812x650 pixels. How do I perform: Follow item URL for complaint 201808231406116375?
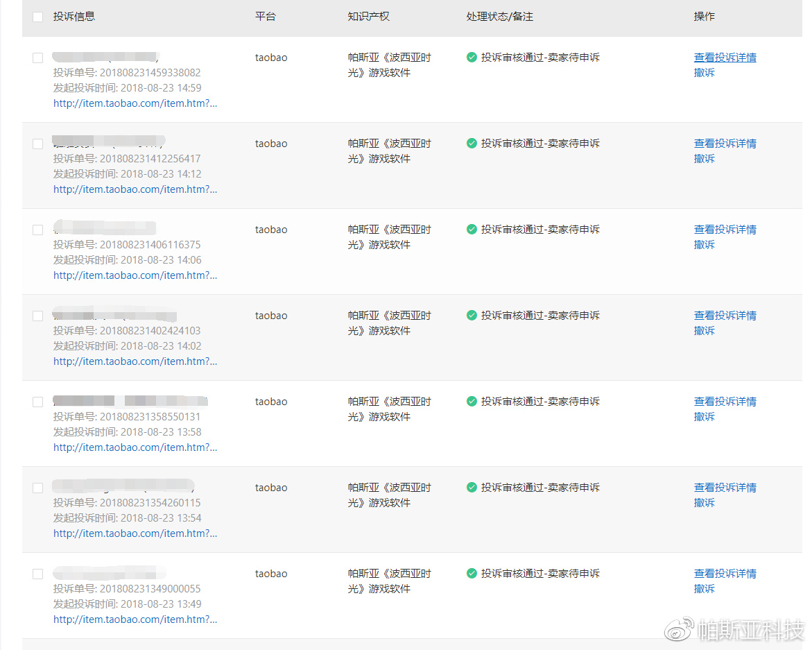click(x=135, y=275)
